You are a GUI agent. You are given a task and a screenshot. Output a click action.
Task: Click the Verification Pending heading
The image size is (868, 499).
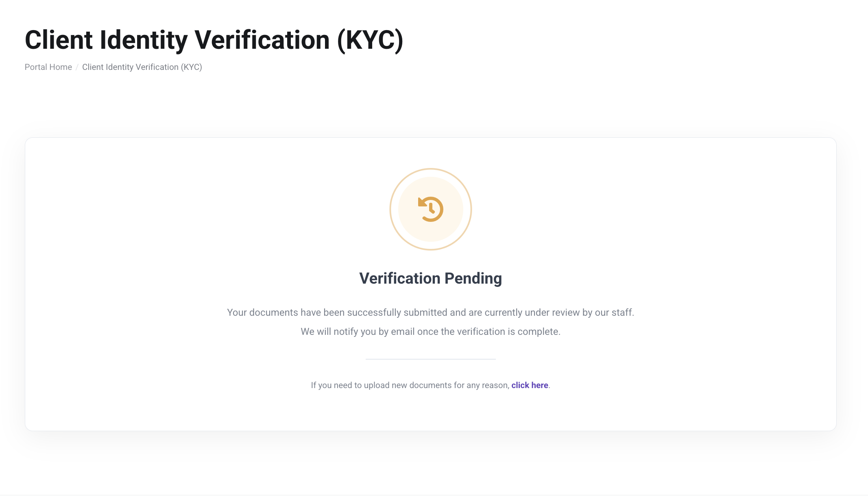[x=430, y=278]
